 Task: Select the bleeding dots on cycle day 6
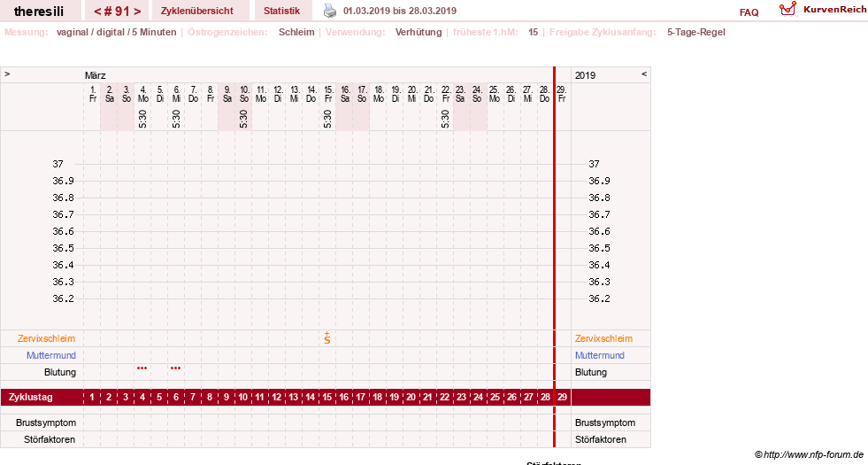click(x=175, y=368)
